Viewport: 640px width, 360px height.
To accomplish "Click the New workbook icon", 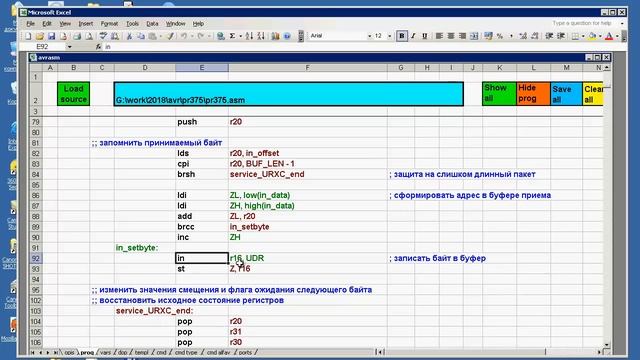I will point(28,36).
